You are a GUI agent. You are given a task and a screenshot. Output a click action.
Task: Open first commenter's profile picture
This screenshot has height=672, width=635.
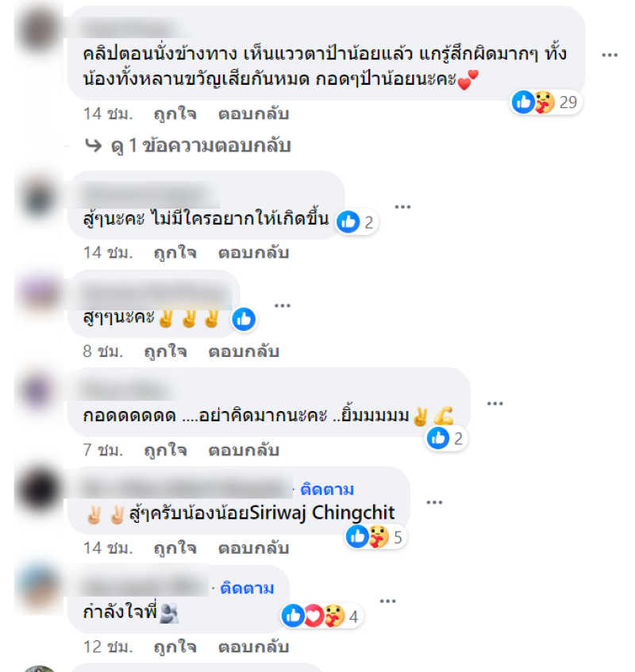40,29
